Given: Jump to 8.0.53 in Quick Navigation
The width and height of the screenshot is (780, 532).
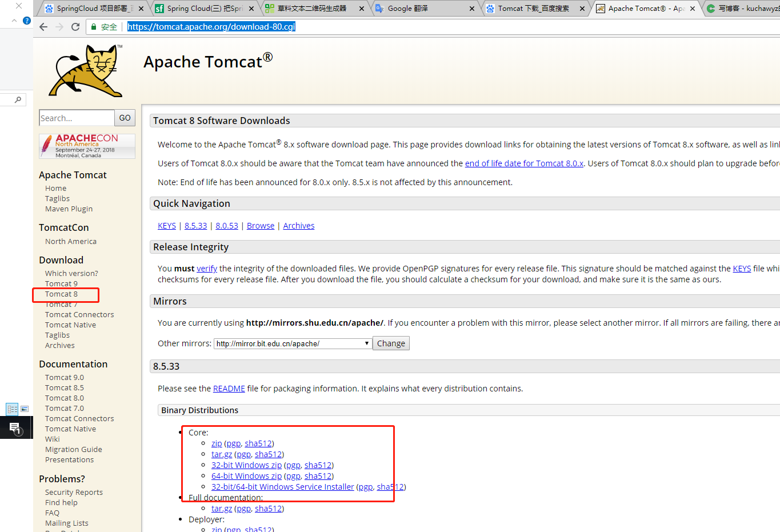Looking at the screenshot, I should [x=227, y=226].
